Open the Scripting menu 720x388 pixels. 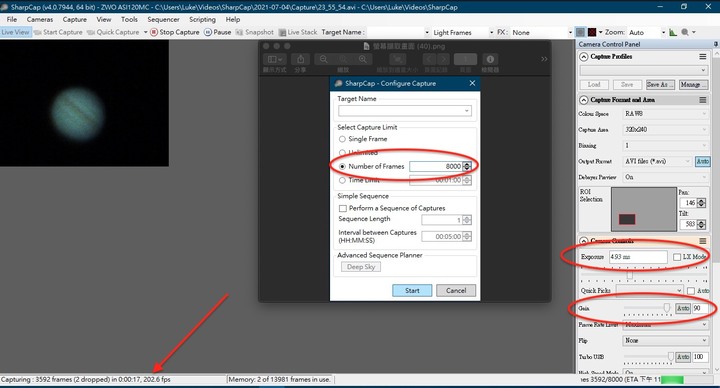[202, 19]
